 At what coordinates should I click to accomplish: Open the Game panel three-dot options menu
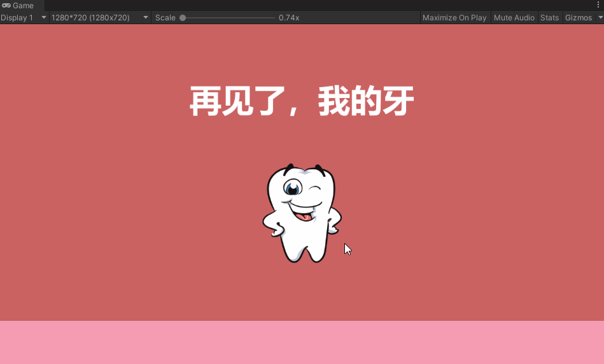pyautogui.click(x=598, y=5)
